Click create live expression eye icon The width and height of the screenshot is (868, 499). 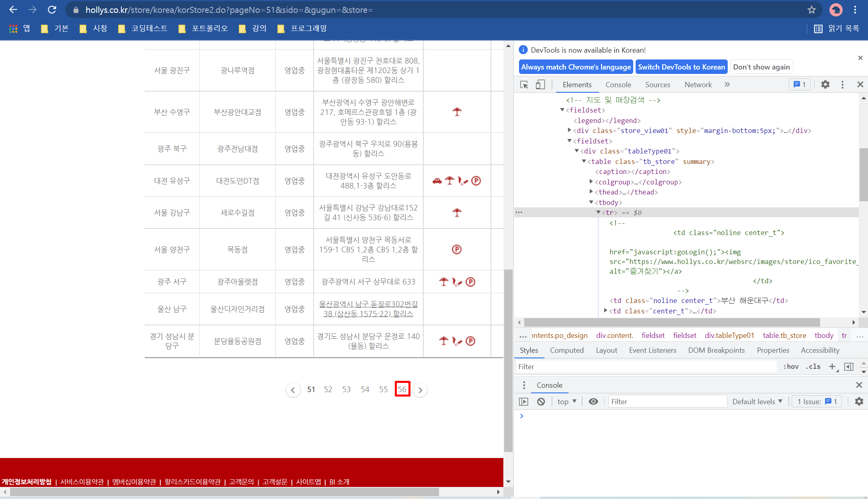593,401
